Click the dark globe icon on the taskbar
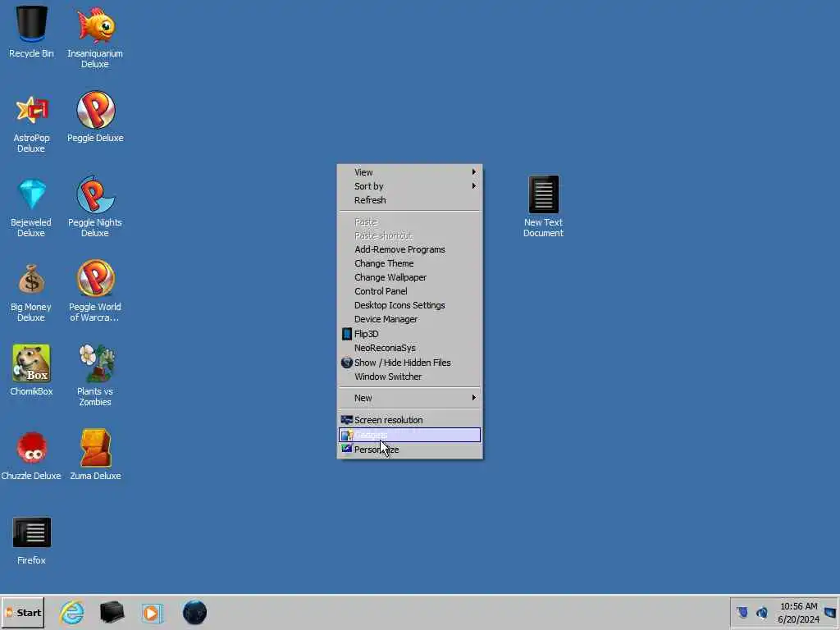The width and height of the screenshot is (840, 630). coord(194,612)
